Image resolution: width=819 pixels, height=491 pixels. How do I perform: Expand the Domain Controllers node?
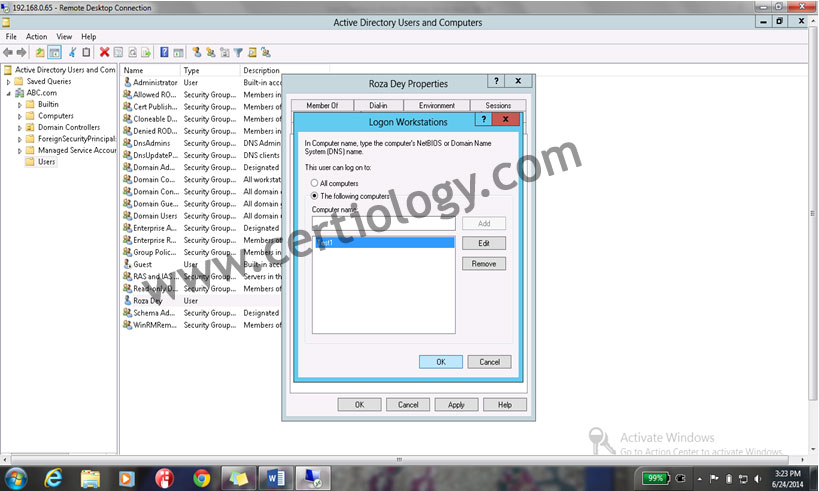click(x=20, y=127)
